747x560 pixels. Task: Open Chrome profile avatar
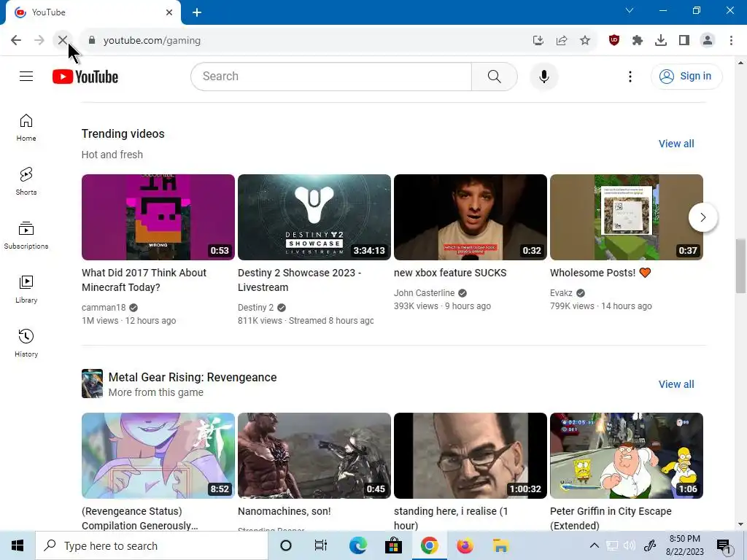pyautogui.click(x=708, y=41)
